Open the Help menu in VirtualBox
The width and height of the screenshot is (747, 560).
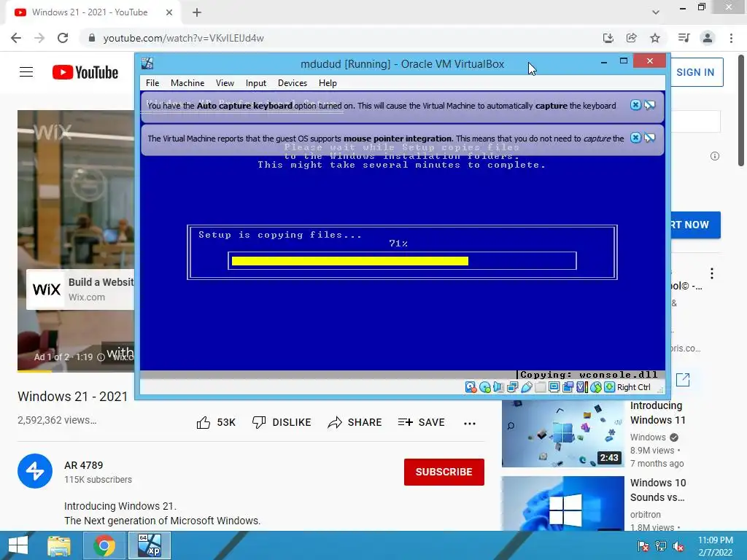(328, 83)
